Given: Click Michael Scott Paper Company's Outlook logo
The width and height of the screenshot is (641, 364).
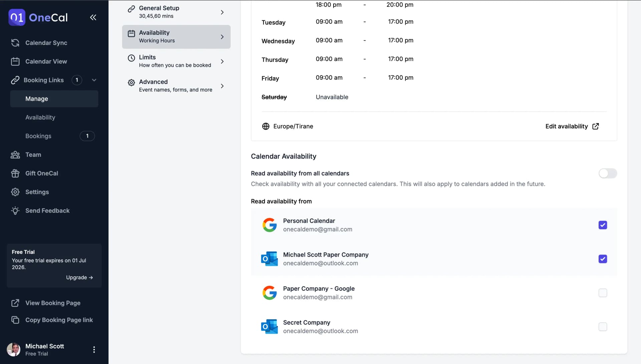Looking at the screenshot, I should pyautogui.click(x=269, y=259).
